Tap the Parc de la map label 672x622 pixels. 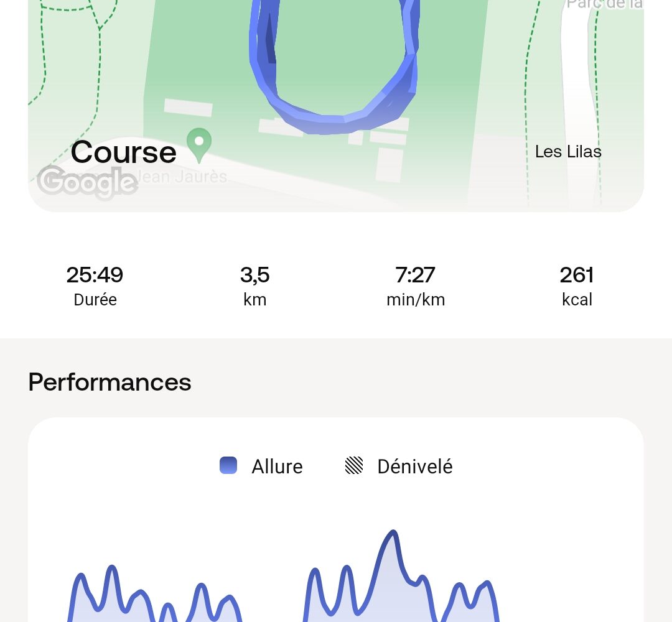pyautogui.click(x=604, y=4)
